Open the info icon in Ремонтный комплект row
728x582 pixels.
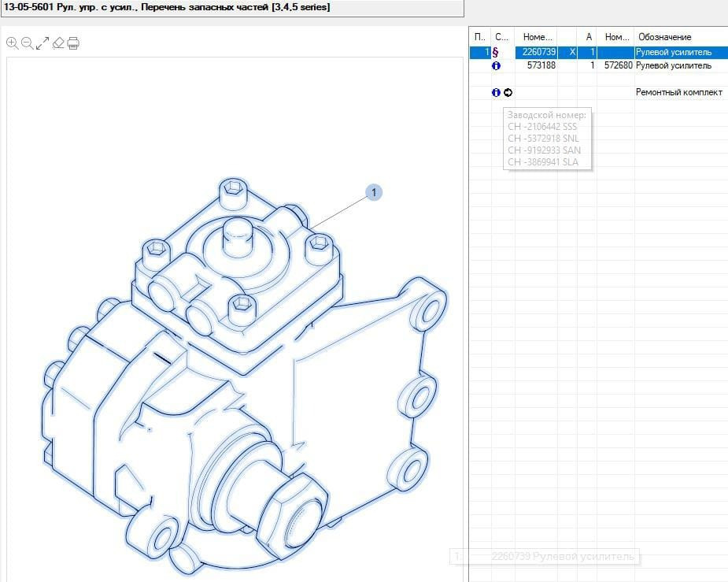496,93
